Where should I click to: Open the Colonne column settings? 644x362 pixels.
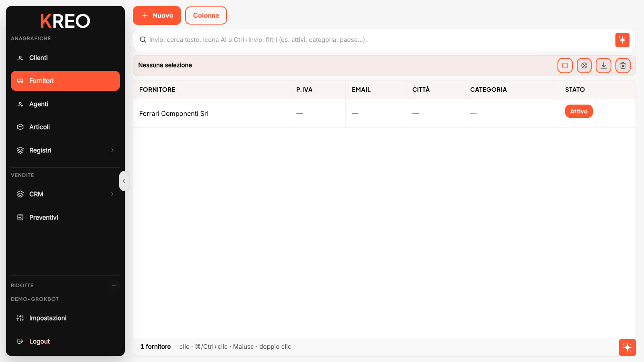206,16
